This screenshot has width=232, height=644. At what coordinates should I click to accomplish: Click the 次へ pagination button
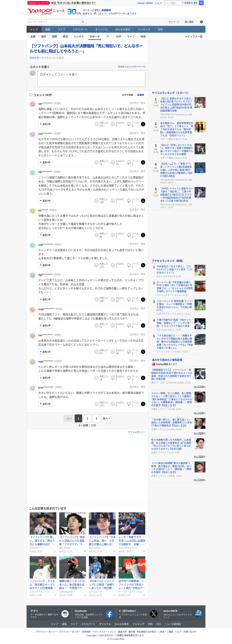(106, 419)
